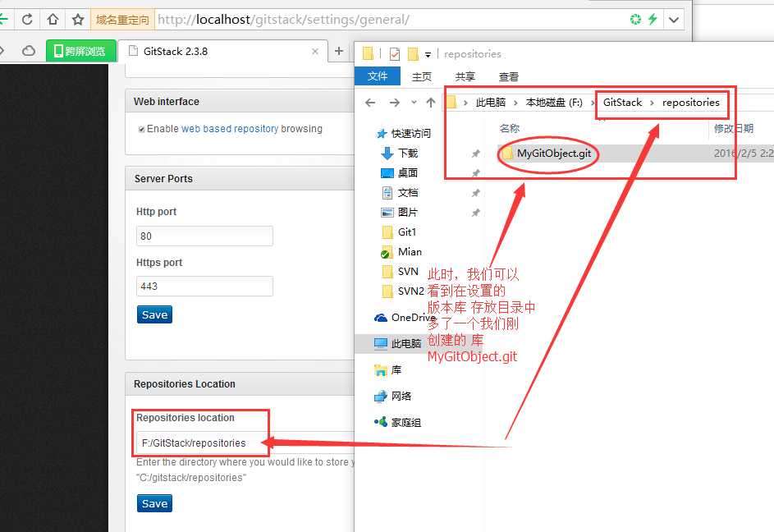Open the quick access toolbar dropdown
774x532 pixels.
(x=428, y=54)
